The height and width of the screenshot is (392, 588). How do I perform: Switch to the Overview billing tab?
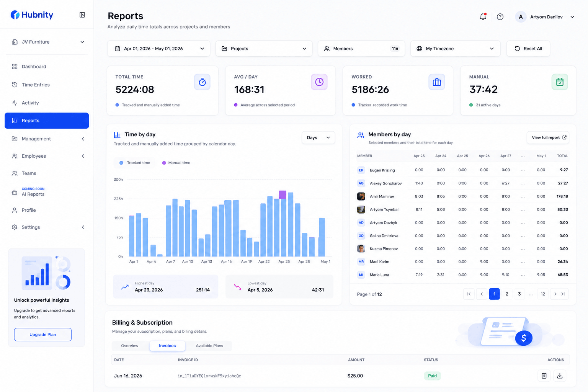pyautogui.click(x=130, y=346)
